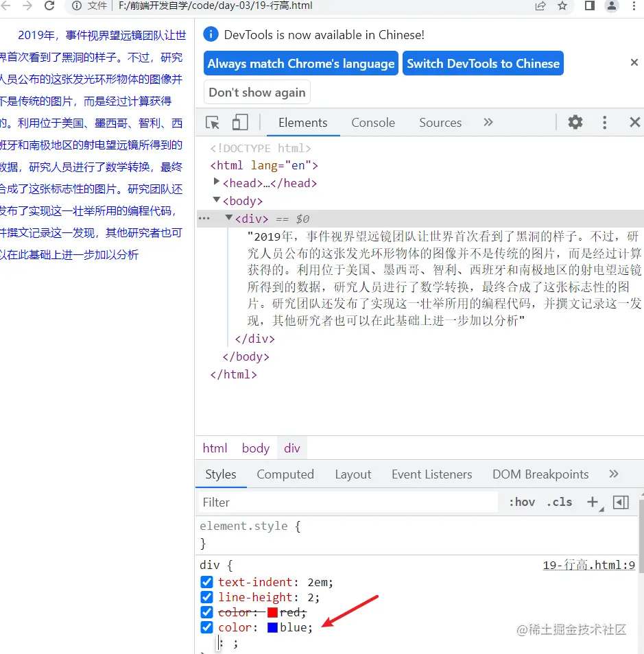Toggle element state with :hov
This screenshot has width=644, height=654.
[522, 502]
